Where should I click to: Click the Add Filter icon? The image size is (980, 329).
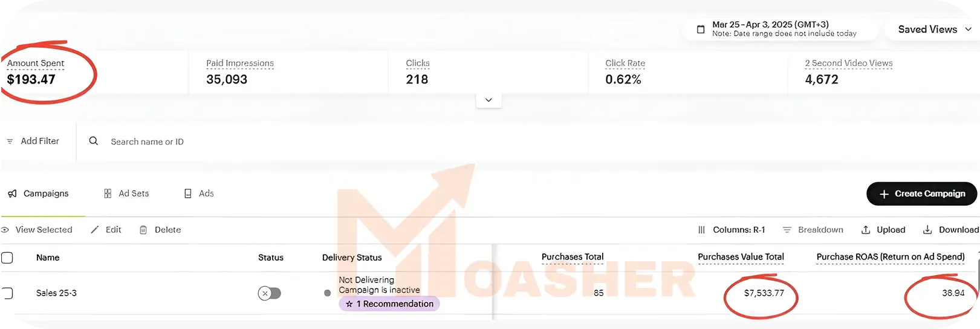click(x=10, y=141)
